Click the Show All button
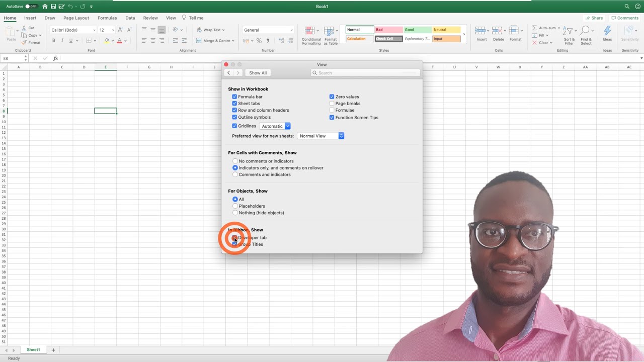This screenshot has height=362, width=644. [258, 73]
